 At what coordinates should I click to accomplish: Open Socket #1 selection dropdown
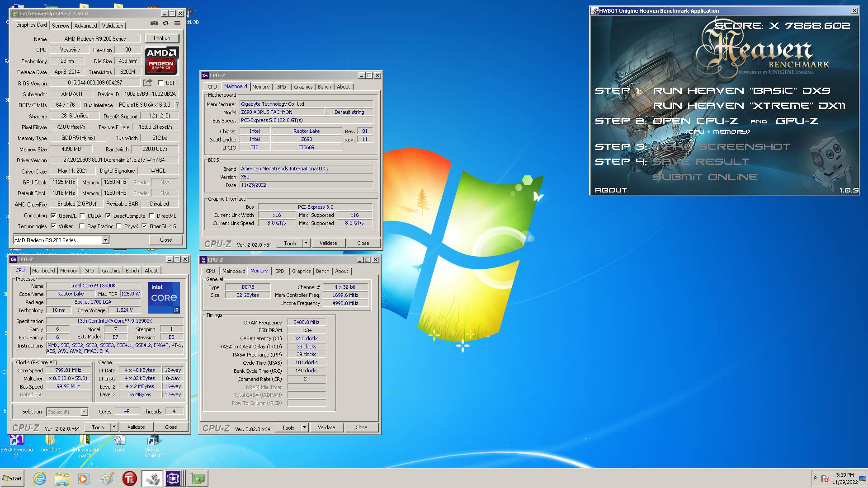[x=85, y=412]
